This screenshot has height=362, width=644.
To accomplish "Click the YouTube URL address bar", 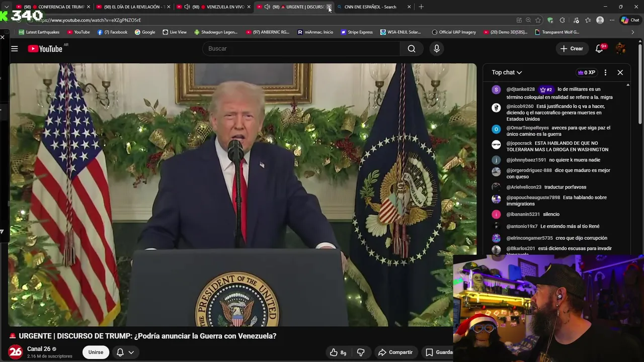I will pyautogui.click(x=272, y=20).
